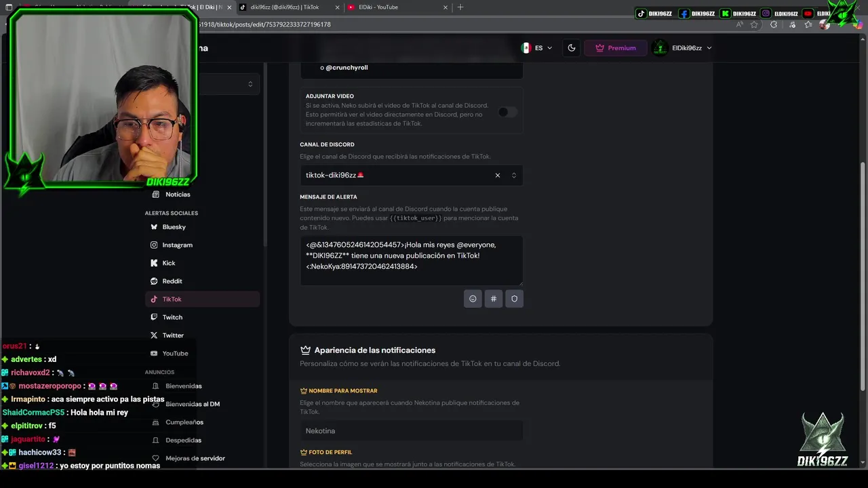Click the Despedidas icon in sidebar
This screenshot has width=868, height=488.
pos(155,440)
